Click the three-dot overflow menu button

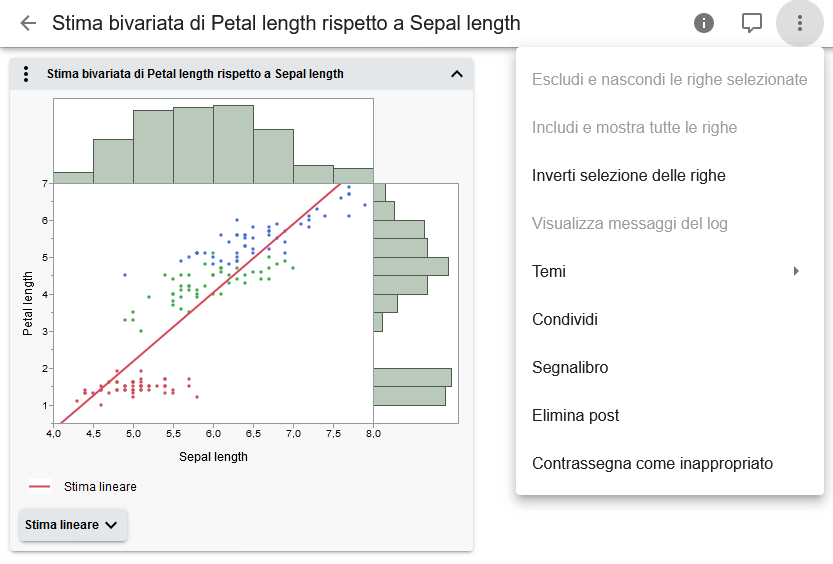(800, 23)
